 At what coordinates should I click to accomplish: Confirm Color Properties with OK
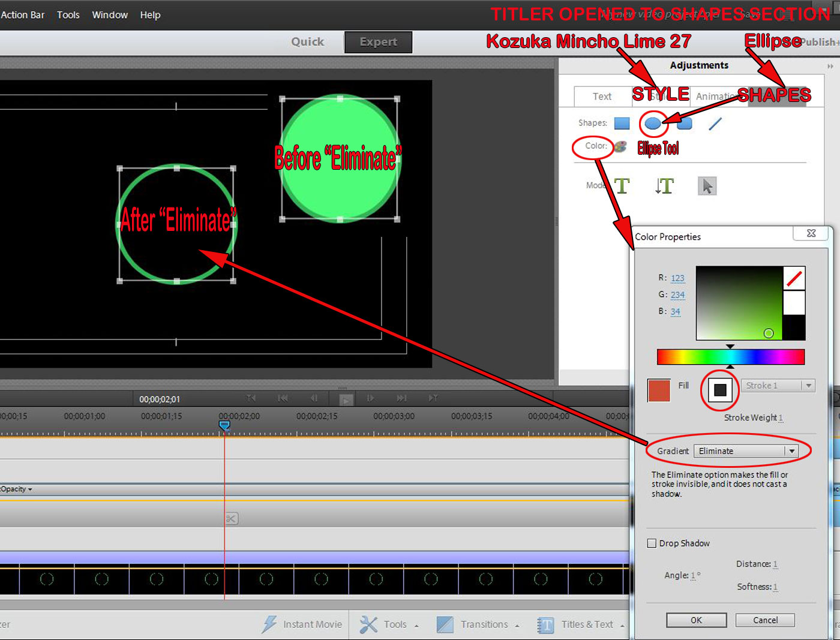pos(696,620)
